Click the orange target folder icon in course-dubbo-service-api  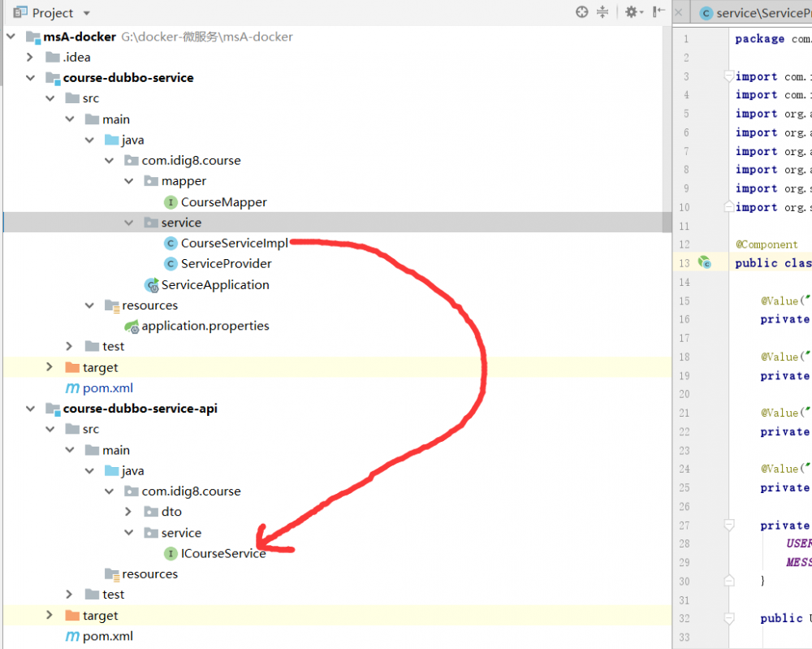(72, 615)
